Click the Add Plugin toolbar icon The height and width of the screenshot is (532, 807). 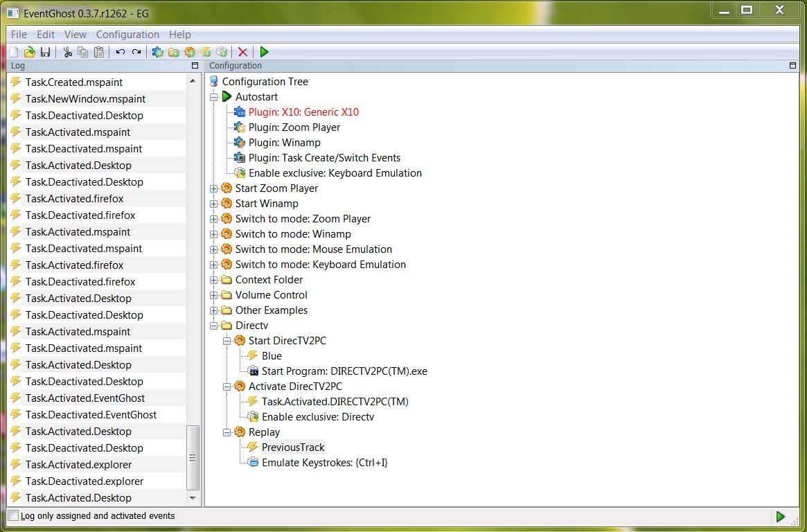coord(158,52)
